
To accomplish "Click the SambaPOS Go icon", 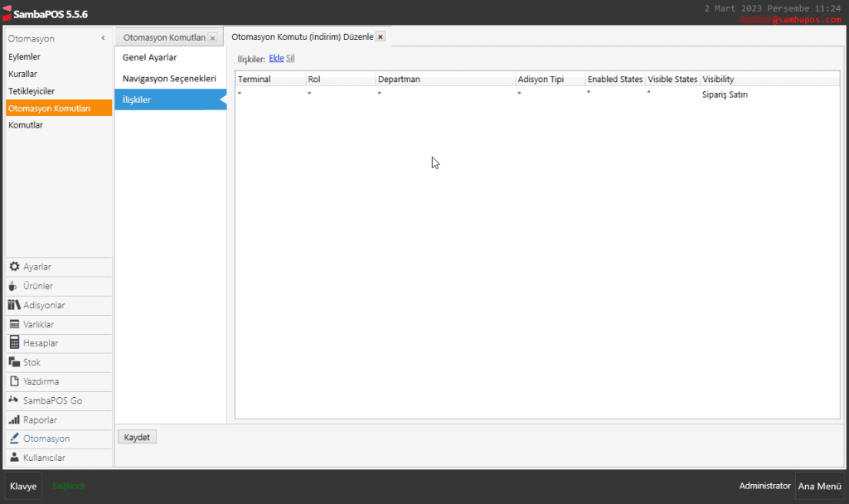I will tap(14, 400).
